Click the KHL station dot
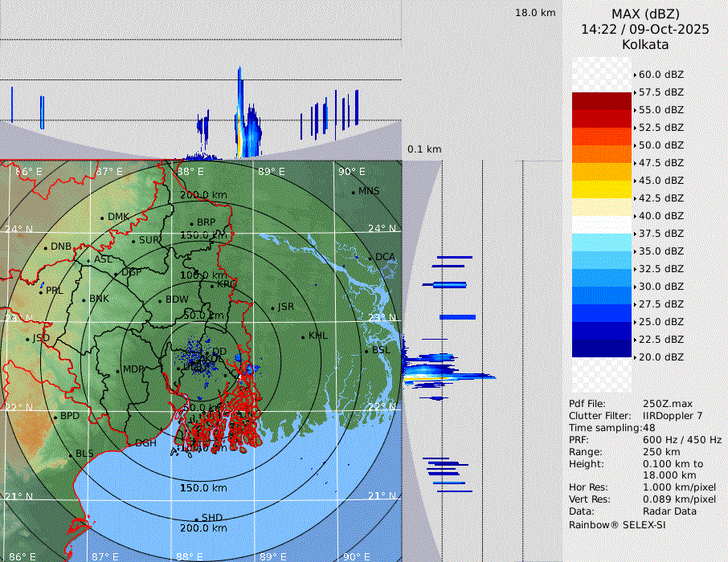Viewport: 728px width, 562px height. (x=303, y=336)
